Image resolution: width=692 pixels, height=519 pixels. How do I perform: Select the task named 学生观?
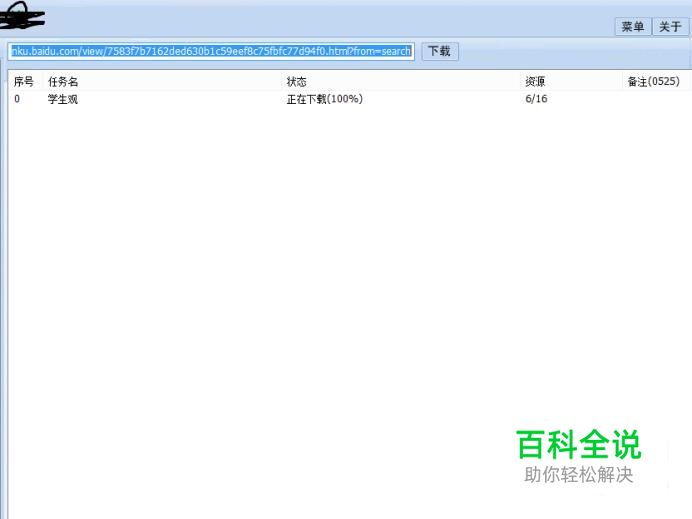pos(63,99)
